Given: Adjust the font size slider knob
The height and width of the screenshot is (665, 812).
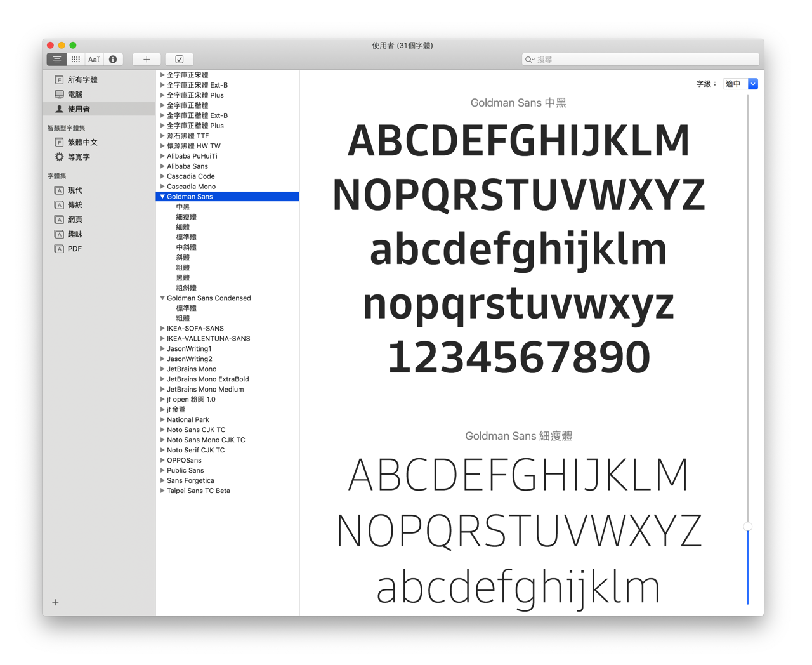Looking at the screenshot, I should (x=748, y=526).
